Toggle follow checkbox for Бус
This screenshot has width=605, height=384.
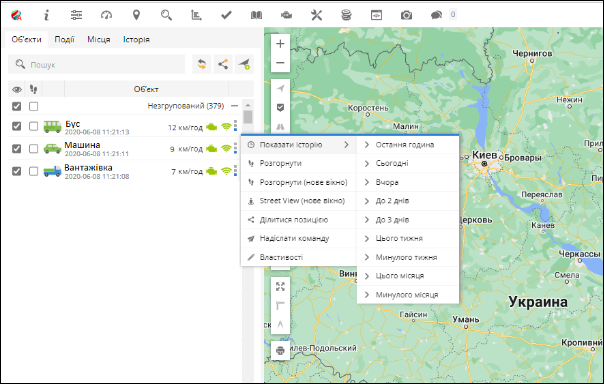click(x=34, y=126)
